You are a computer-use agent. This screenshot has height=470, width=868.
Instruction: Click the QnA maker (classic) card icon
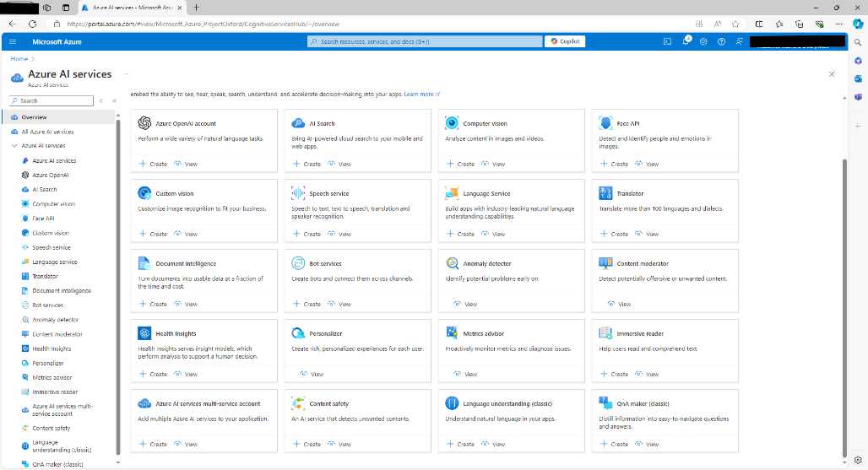point(605,403)
